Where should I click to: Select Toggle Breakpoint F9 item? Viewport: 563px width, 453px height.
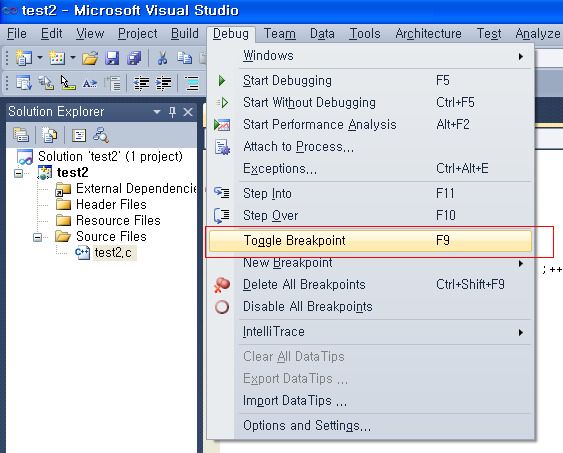370,240
